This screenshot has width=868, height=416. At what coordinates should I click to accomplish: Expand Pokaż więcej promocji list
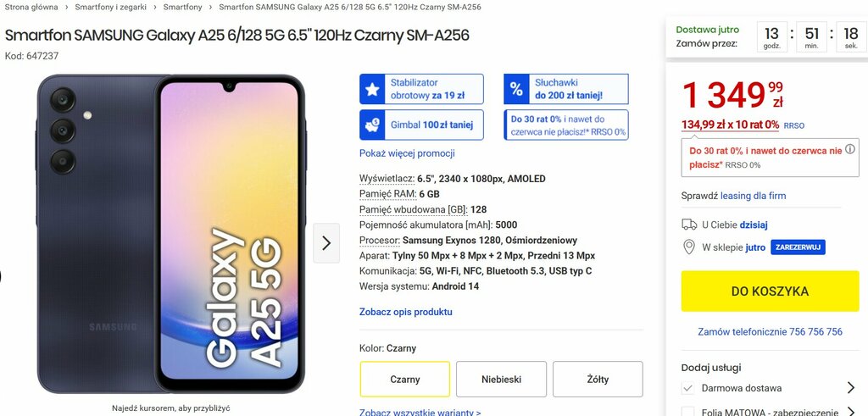[x=407, y=153]
